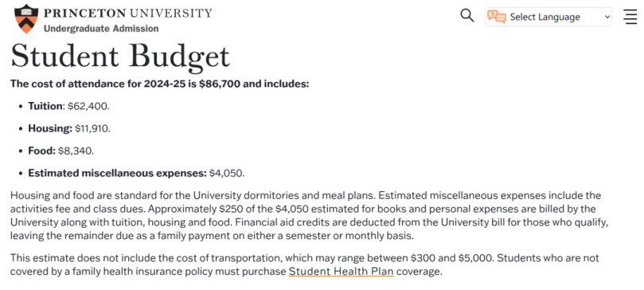Screen dimensions: 644x290
Task: Click the $62,400 tuition amount
Action: 88,107
